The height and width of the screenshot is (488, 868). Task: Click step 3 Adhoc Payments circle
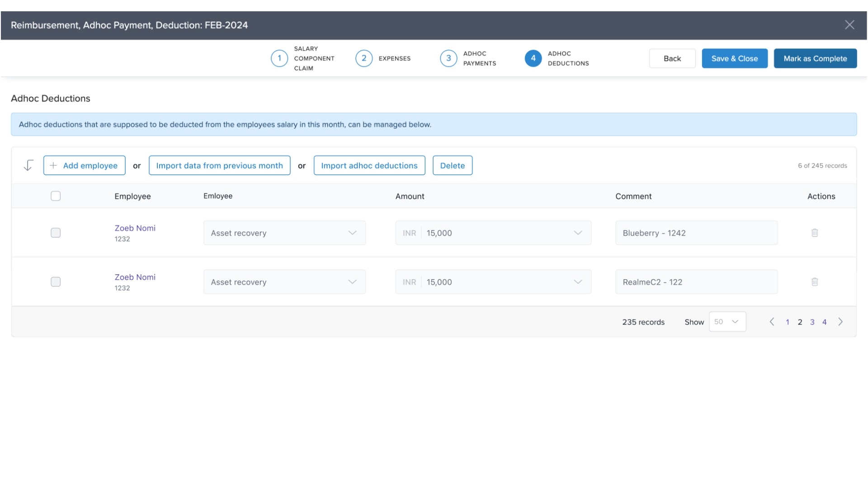[x=448, y=58]
